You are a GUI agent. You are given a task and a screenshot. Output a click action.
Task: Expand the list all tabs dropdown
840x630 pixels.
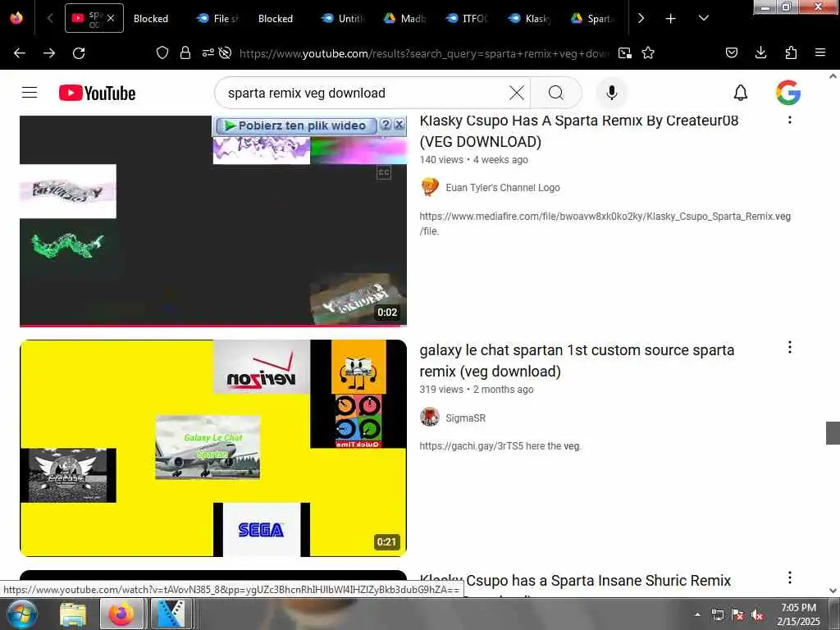point(703,18)
